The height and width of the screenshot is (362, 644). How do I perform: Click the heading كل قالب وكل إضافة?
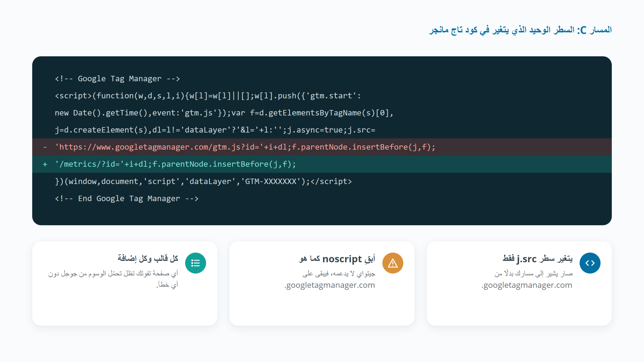click(x=148, y=258)
